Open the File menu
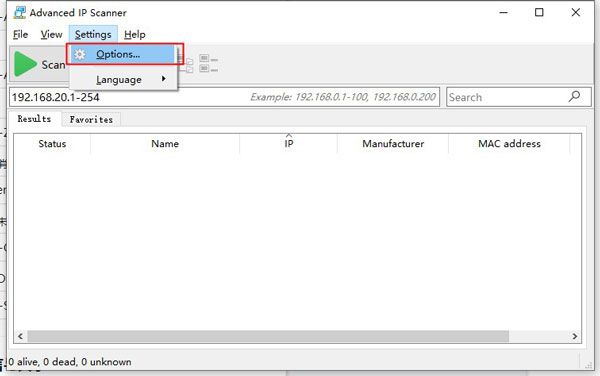Viewport: 600px width, 376px height. [20, 34]
